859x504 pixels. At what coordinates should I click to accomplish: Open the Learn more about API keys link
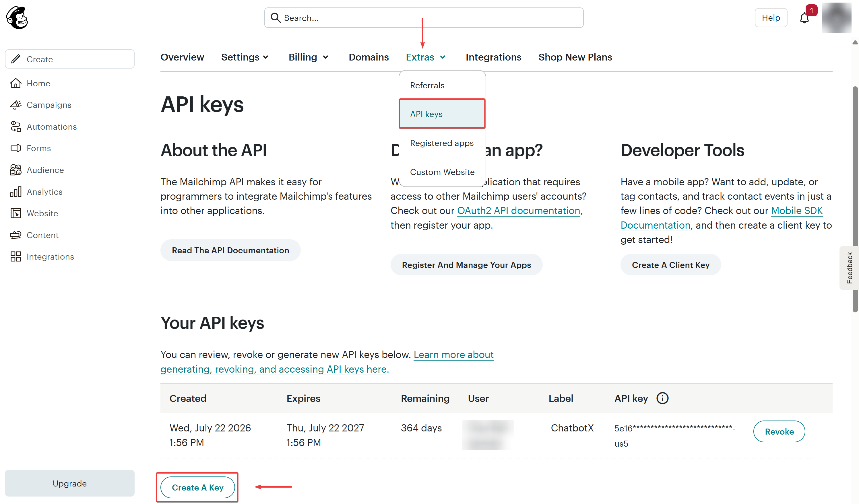click(454, 354)
